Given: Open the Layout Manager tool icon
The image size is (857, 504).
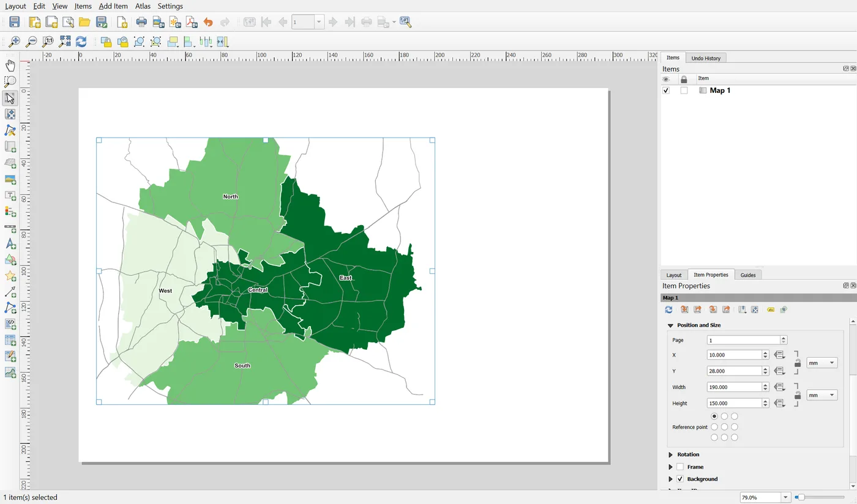Looking at the screenshot, I should pyautogui.click(x=68, y=23).
